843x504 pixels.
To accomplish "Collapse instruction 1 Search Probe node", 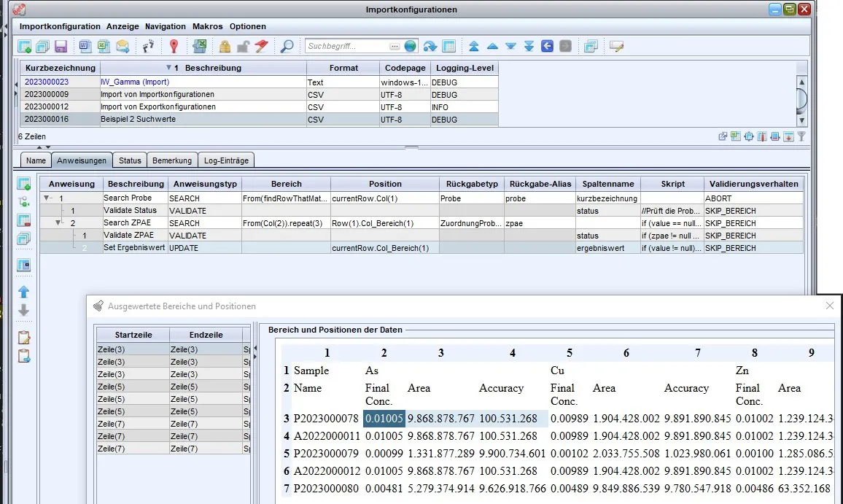I will (47, 198).
